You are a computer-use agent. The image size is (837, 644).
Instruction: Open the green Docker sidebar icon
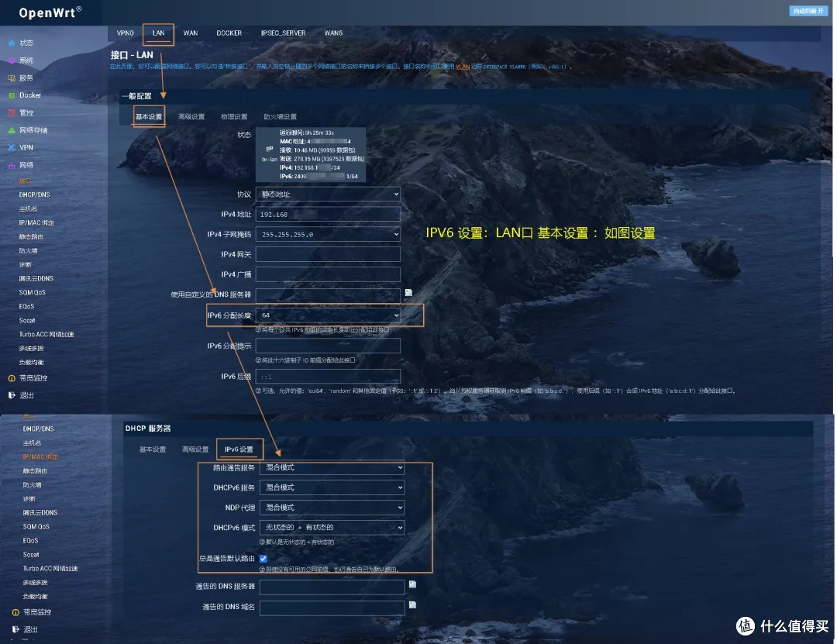pyautogui.click(x=12, y=95)
